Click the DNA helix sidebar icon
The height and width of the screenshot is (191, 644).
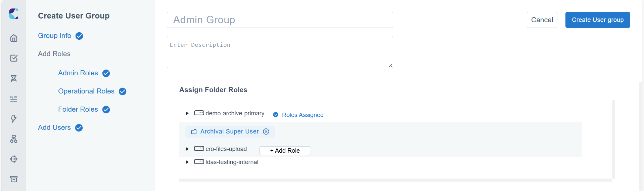(14, 78)
